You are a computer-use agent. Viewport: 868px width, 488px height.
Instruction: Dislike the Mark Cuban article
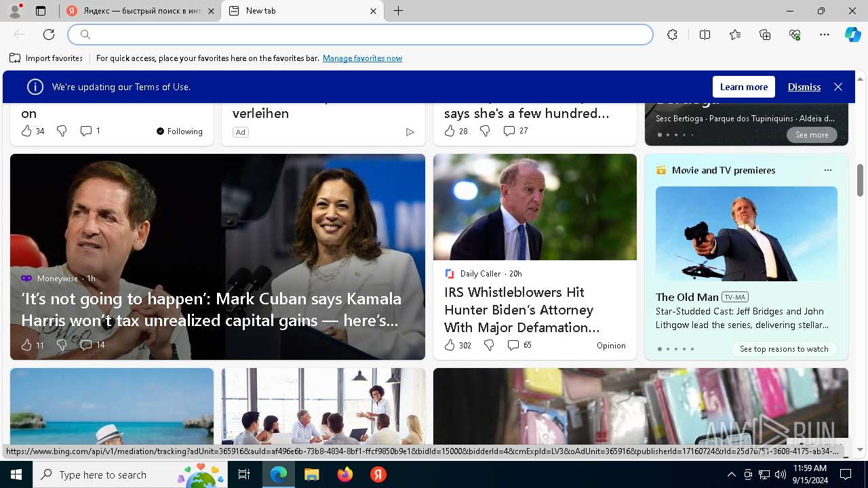click(62, 345)
